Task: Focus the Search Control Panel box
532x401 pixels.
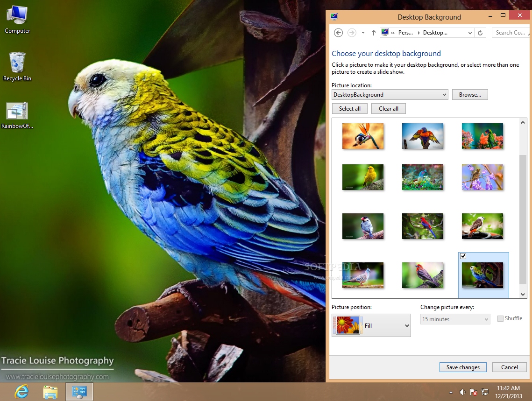Action: click(511, 33)
